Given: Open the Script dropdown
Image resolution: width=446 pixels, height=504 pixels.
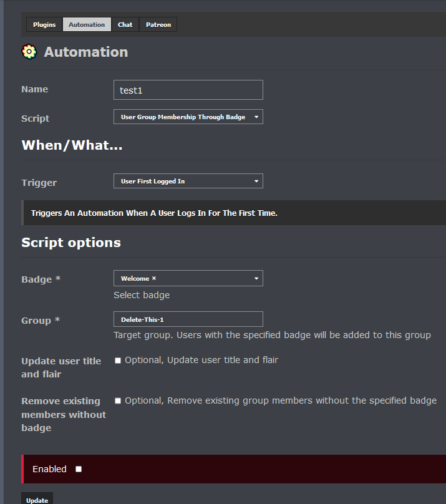Looking at the screenshot, I should pyautogui.click(x=188, y=117).
